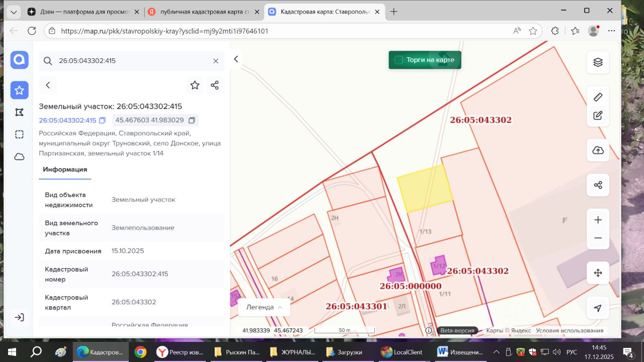644x362 pixels.
Task: Open Edge settings and more menu
Action: coord(612,31)
